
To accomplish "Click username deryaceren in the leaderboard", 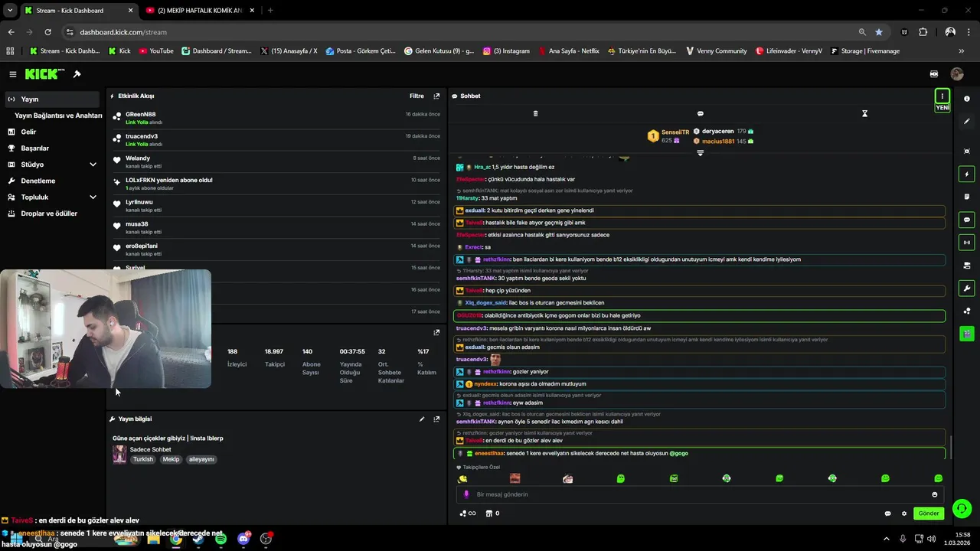I will (x=718, y=132).
